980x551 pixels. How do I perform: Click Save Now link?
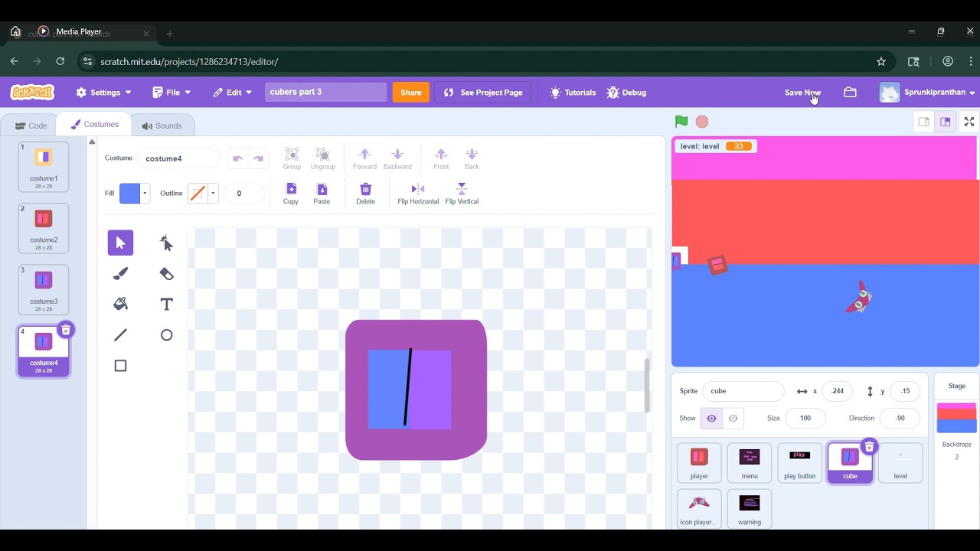pos(802,92)
